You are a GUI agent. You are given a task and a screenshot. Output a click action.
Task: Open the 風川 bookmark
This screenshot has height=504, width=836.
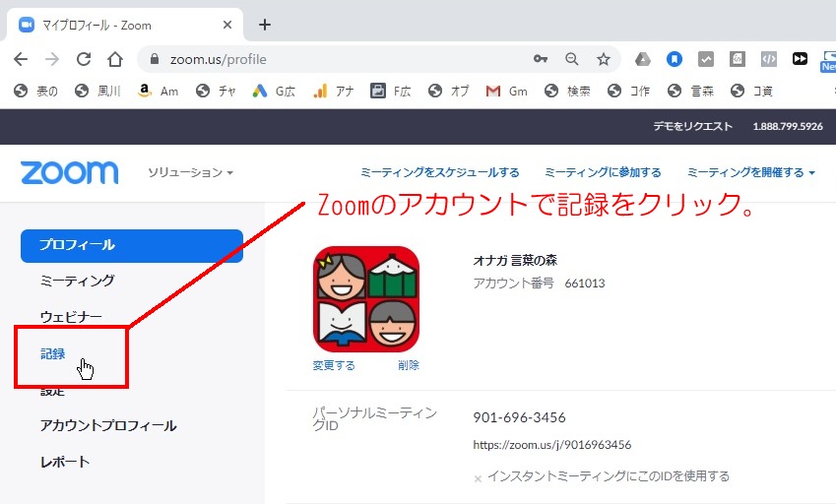pos(97,92)
